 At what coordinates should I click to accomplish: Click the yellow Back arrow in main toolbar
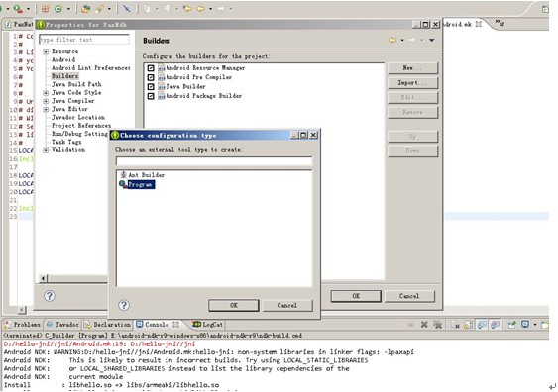201,9
